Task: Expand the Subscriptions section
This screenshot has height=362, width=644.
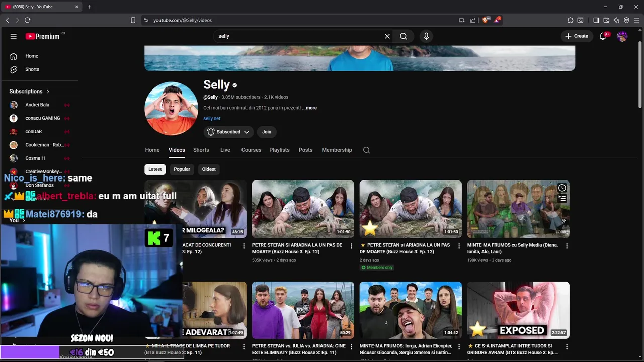Action: (x=30, y=91)
